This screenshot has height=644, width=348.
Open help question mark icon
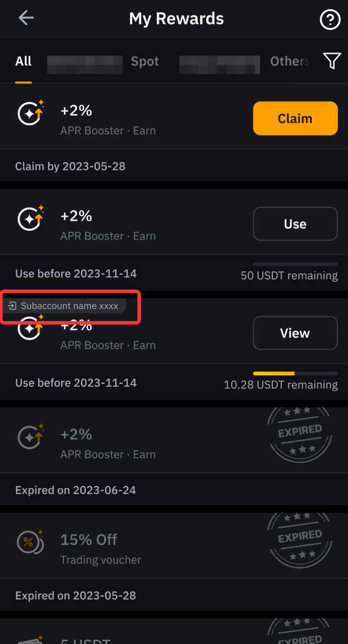330,20
